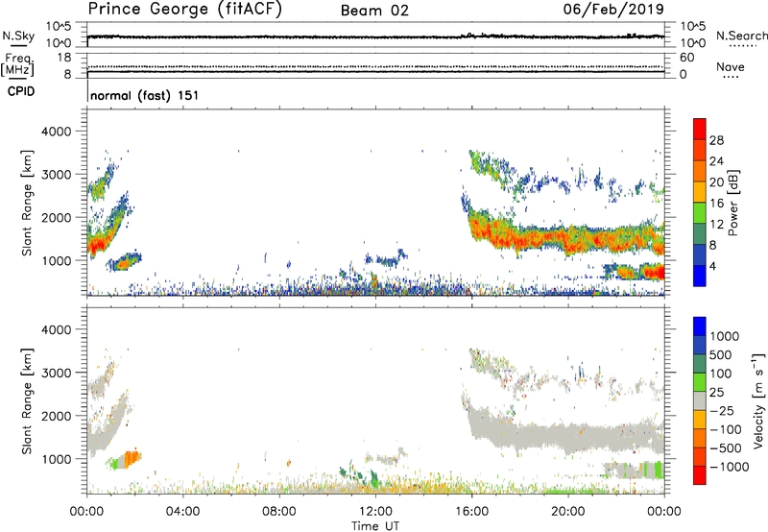Click the 'Power [dB]' color bar label
This screenshot has width=768, height=532.
pyautogui.click(x=732, y=203)
